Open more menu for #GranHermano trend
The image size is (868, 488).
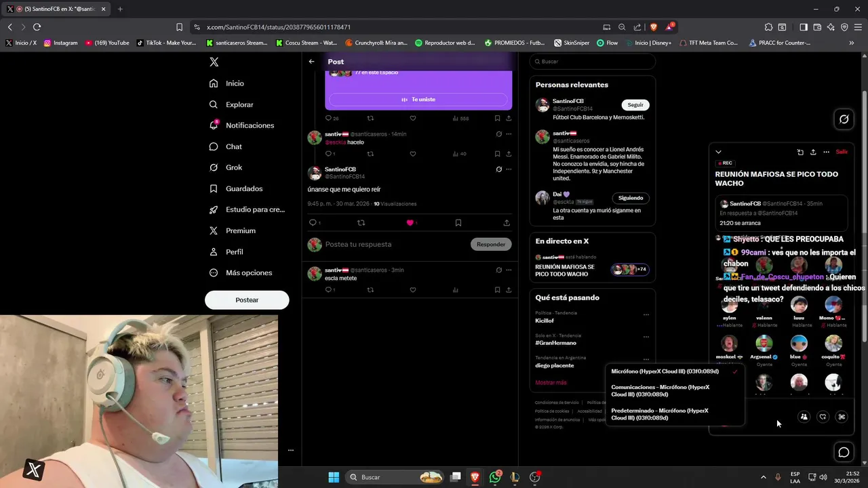click(x=646, y=337)
